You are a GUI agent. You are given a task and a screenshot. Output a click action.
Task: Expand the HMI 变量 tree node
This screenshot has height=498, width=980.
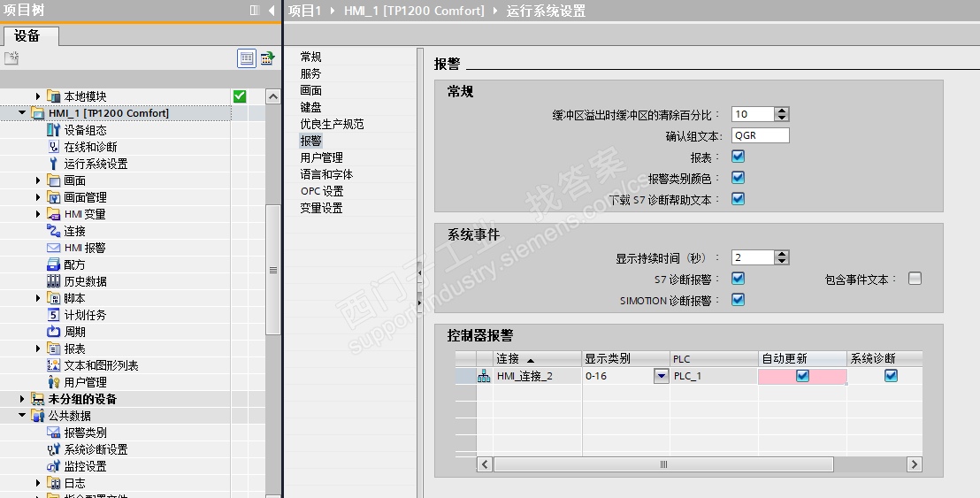point(38,214)
